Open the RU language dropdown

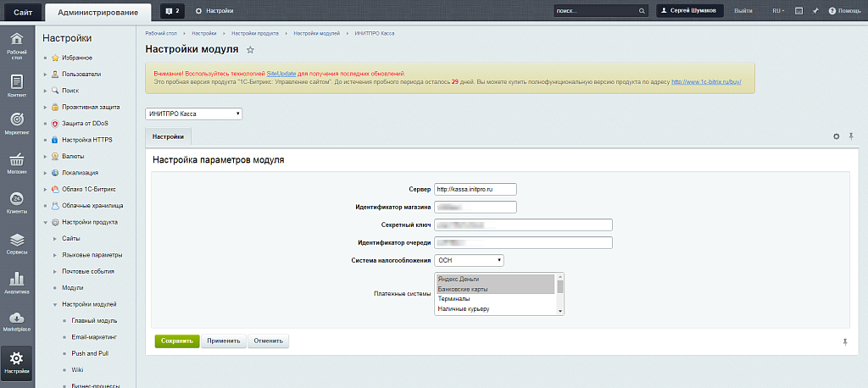point(778,11)
